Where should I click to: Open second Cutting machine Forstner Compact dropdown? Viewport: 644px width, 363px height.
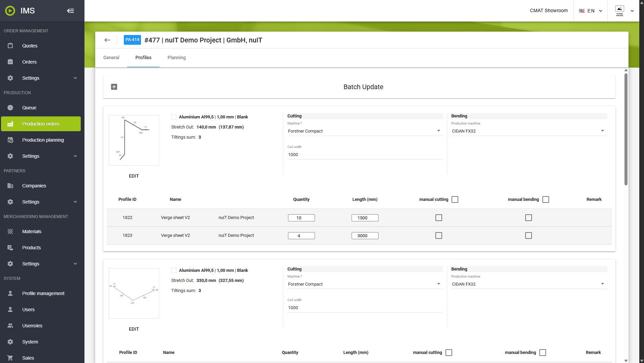click(x=365, y=284)
